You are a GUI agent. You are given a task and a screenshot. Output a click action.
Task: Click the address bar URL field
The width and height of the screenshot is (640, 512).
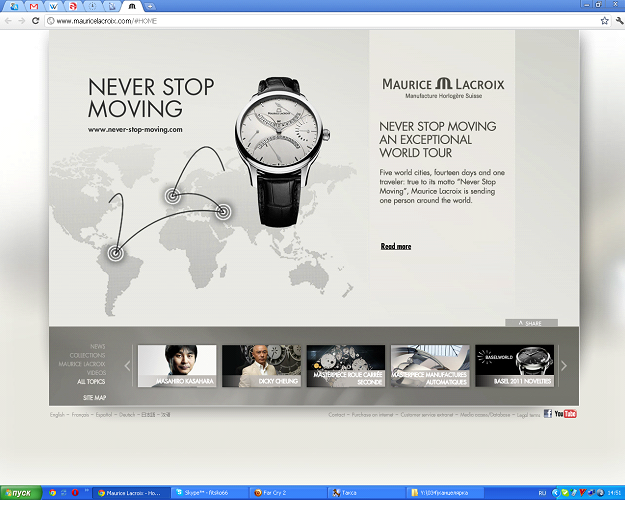click(x=300, y=20)
